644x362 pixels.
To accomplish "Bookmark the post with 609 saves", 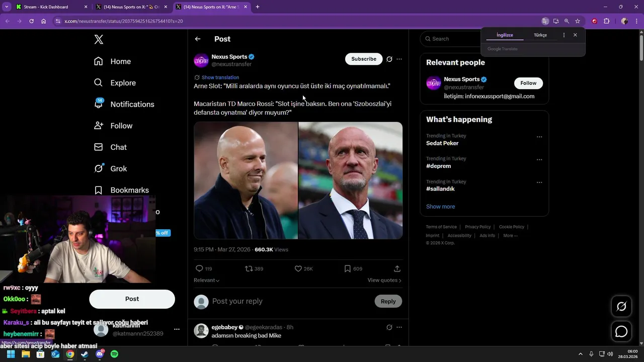I will [347, 268].
